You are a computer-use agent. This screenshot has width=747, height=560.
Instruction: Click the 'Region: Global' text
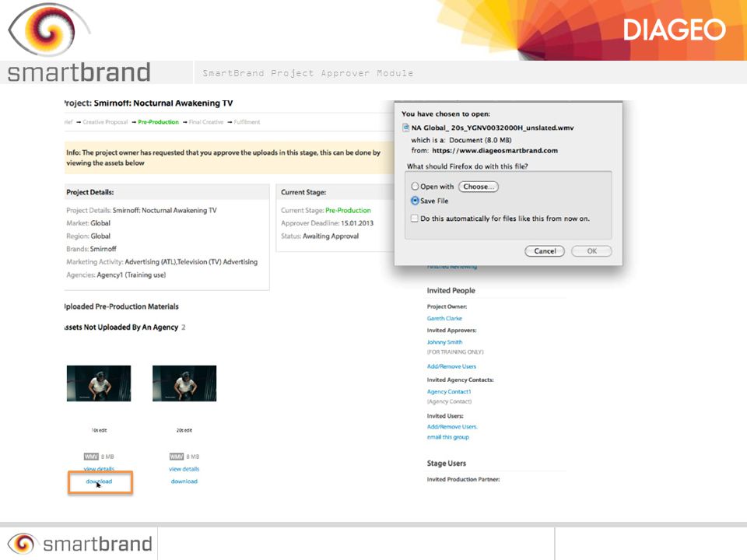88,236
